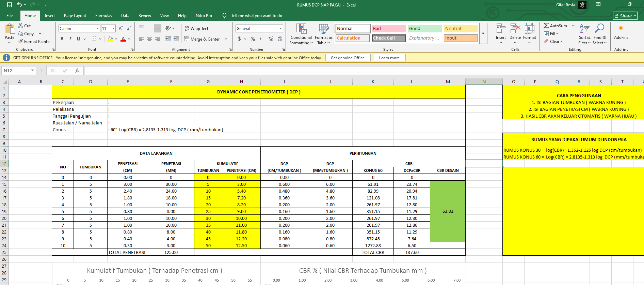Click the Insert Function fx icon
This screenshot has width=644, height=285.
77,71
